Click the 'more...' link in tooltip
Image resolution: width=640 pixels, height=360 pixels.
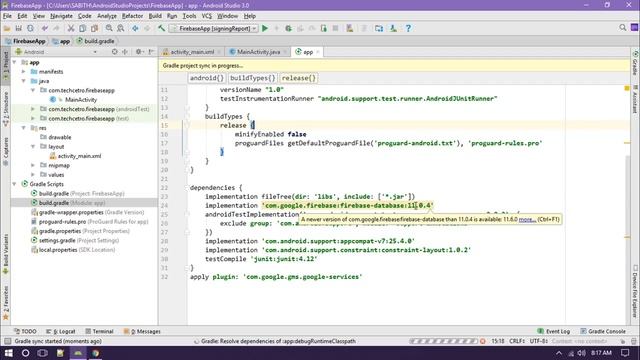[527, 220]
